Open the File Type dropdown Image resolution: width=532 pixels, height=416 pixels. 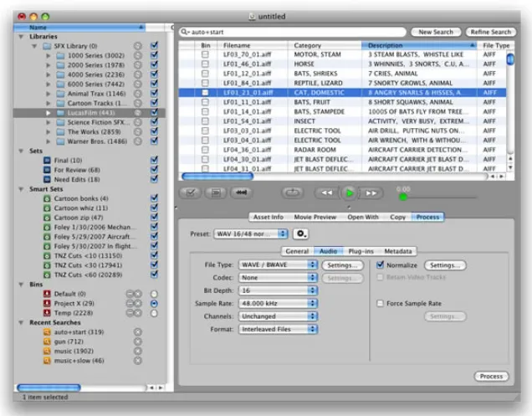tap(278, 264)
